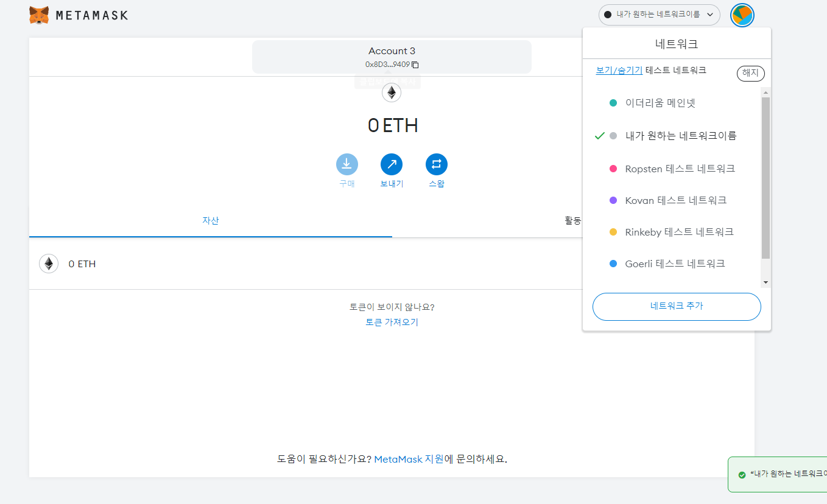
Task: Copy the account address using the copy icon
Action: click(x=415, y=65)
